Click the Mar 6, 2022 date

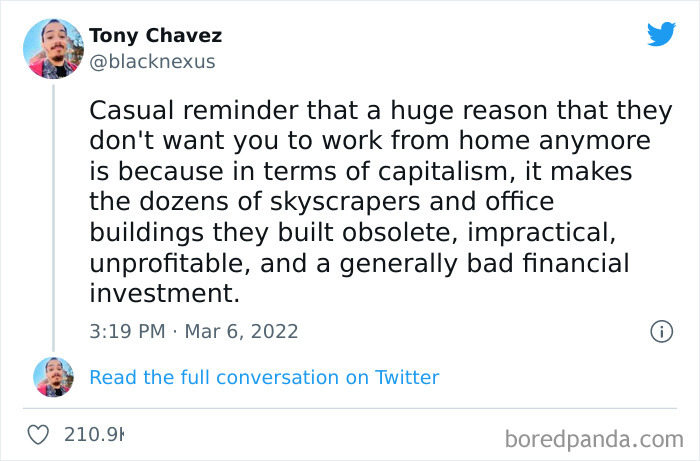pos(241,332)
